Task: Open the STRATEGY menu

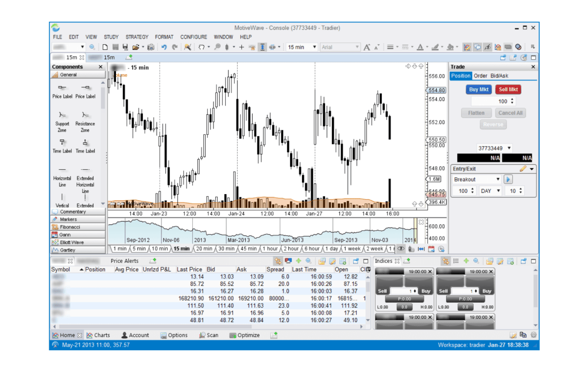Action: click(x=137, y=37)
